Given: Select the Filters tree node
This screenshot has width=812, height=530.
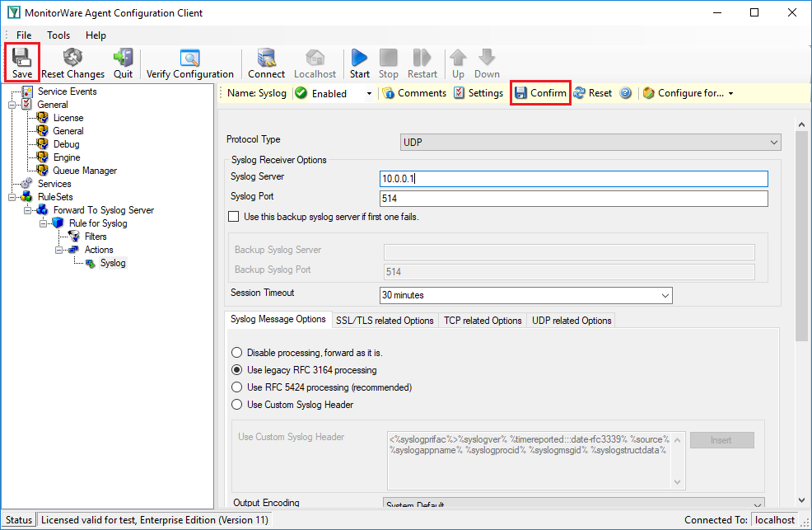Looking at the screenshot, I should [96, 237].
